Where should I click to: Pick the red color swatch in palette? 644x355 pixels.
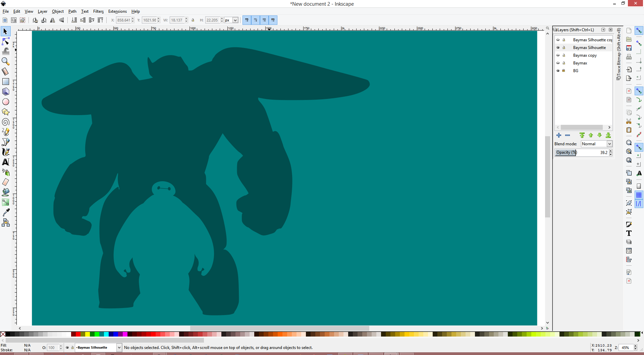click(78, 334)
